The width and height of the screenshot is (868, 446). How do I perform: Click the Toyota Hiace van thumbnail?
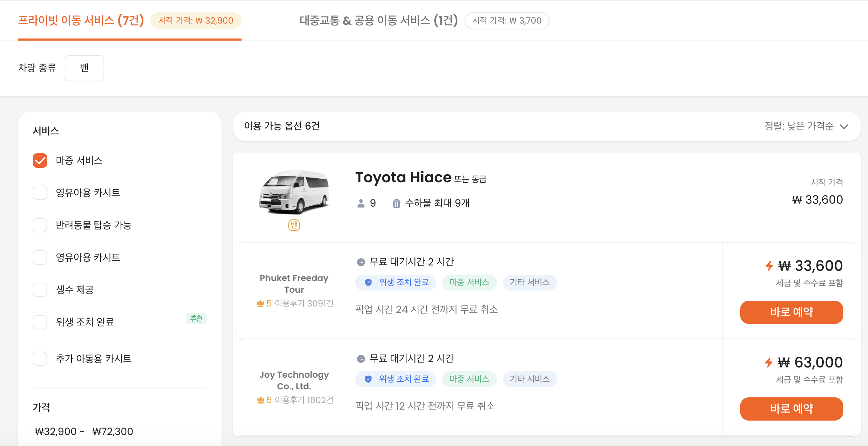tap(294, 192)
